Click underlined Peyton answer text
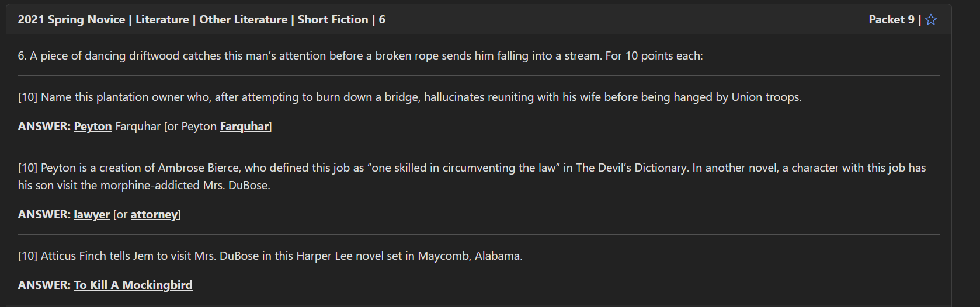Viewport: 980px width, 307px height. click(92, 126)
